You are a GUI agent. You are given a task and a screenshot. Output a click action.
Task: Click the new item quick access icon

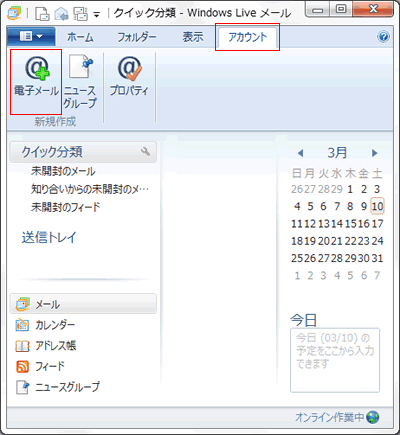[42, 14]
